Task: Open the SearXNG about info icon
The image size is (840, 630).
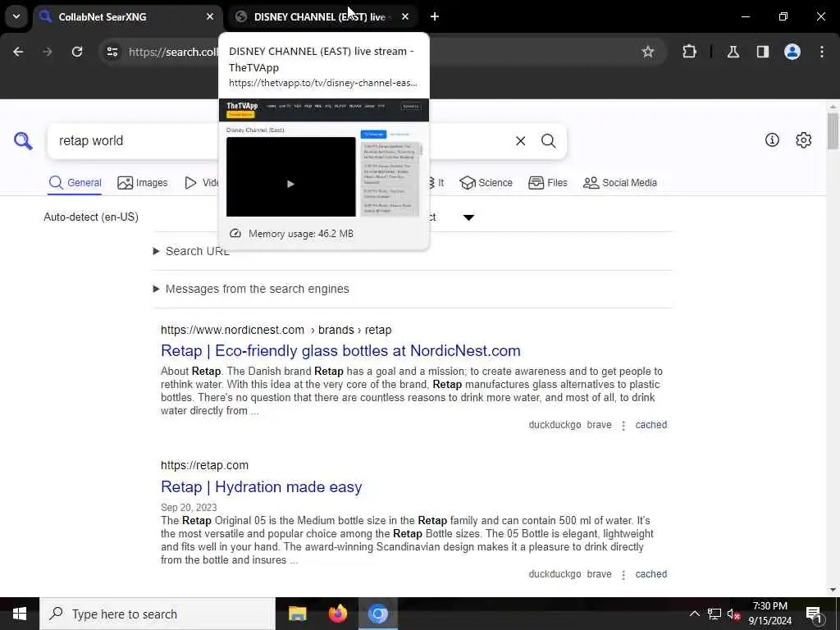Action: pos(771,140)
